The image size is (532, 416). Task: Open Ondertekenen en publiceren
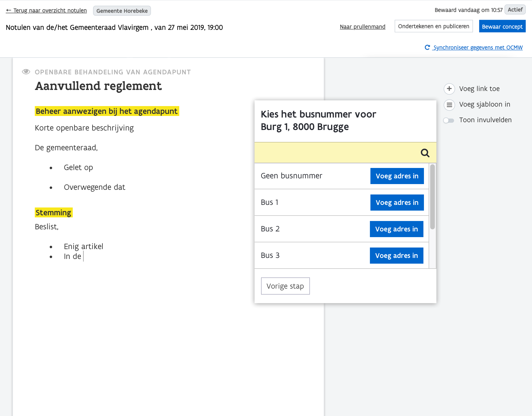coord(434,26)
